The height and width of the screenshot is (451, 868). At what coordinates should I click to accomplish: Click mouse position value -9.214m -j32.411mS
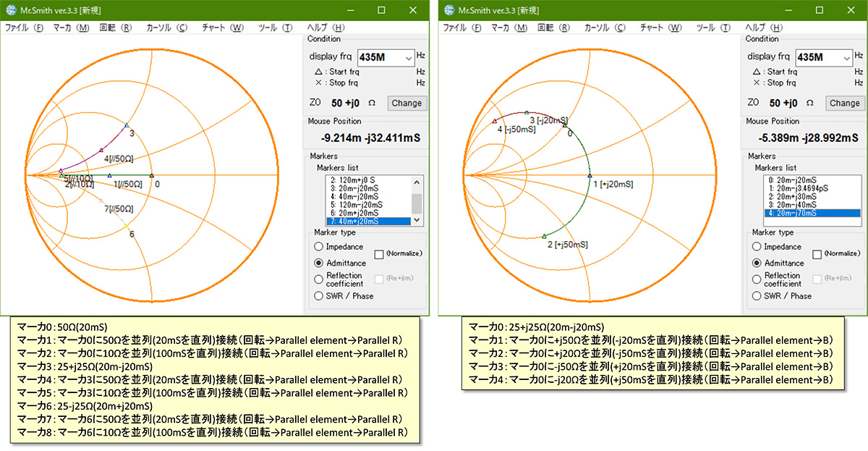[370, 137]
